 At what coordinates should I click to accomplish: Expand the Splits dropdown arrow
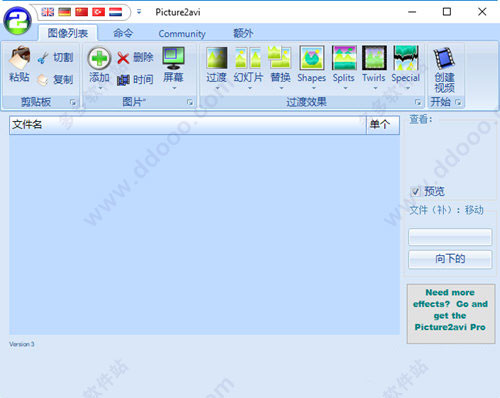[345, 88]
